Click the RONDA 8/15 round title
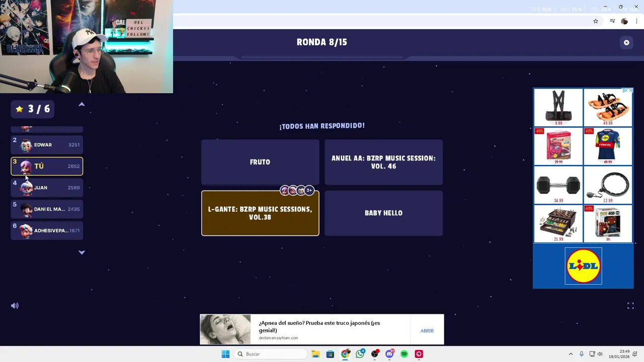This screenshot has width=644, height=362. tap(322, 42)
